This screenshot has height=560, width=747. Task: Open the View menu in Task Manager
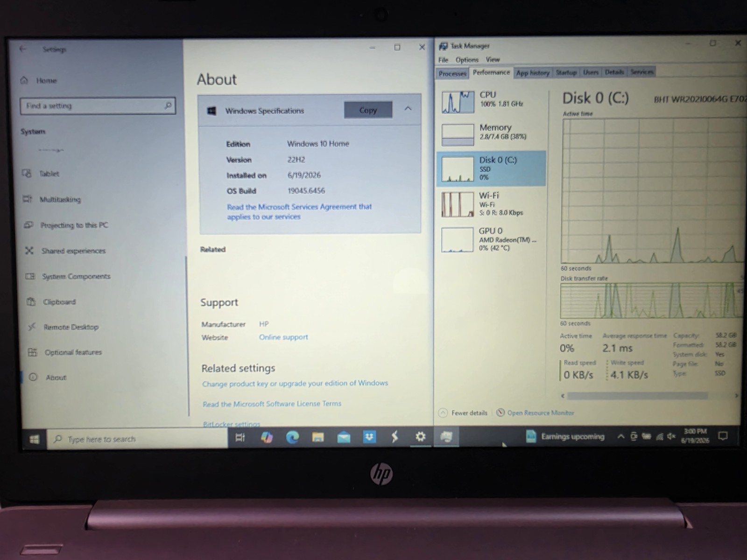tap(493, 60)
